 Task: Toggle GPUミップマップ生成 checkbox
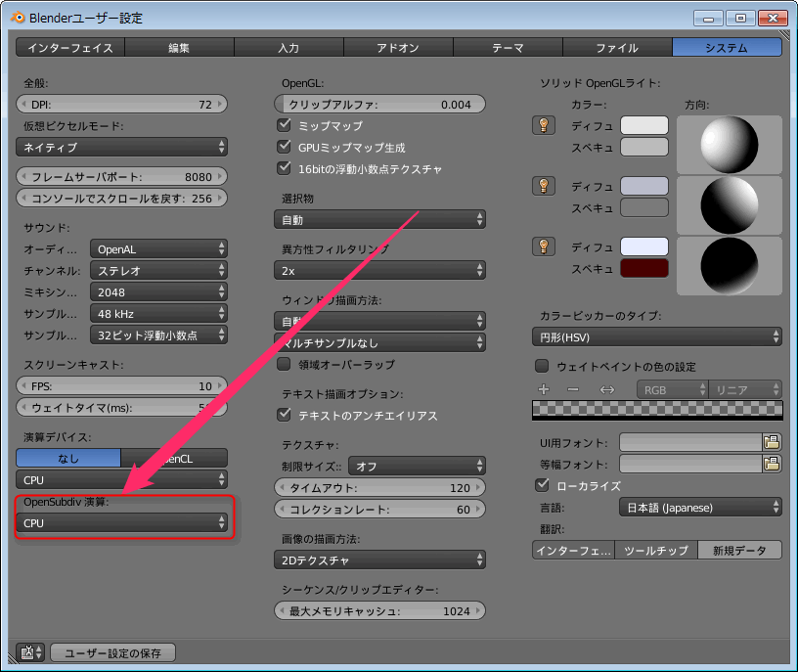coord(284,147)
